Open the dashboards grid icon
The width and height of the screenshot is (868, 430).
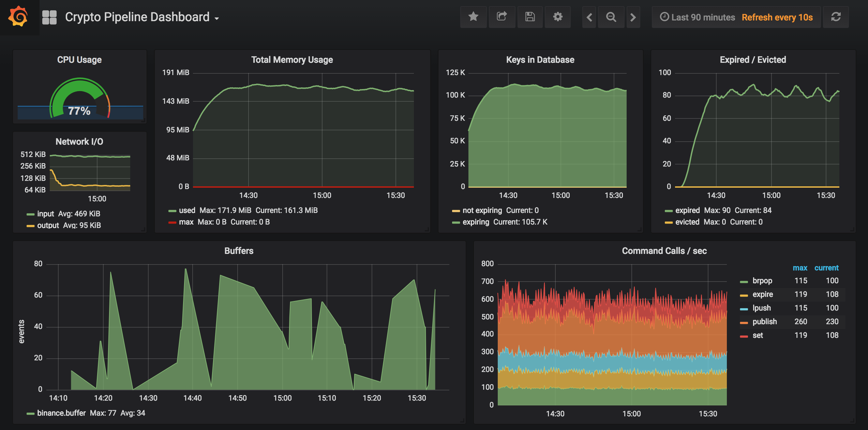pyautogui.click(x=49, y=17)
